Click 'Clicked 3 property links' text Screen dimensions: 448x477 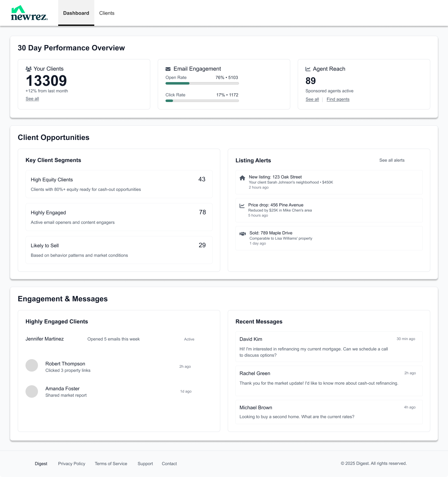(68, 370)
